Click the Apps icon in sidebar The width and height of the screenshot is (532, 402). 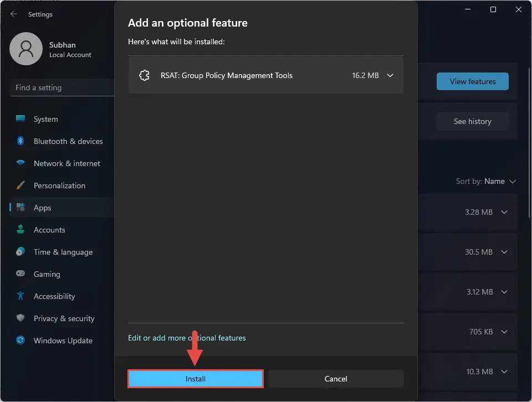[x=21, y=207]
